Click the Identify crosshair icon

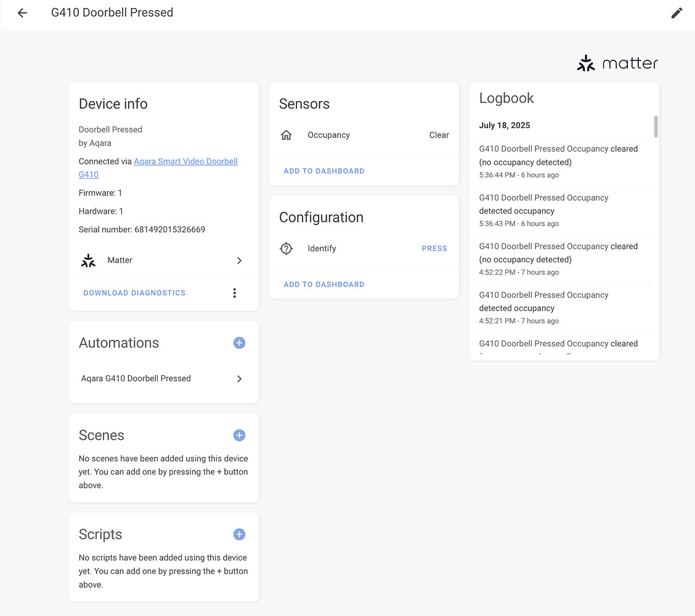287,249
